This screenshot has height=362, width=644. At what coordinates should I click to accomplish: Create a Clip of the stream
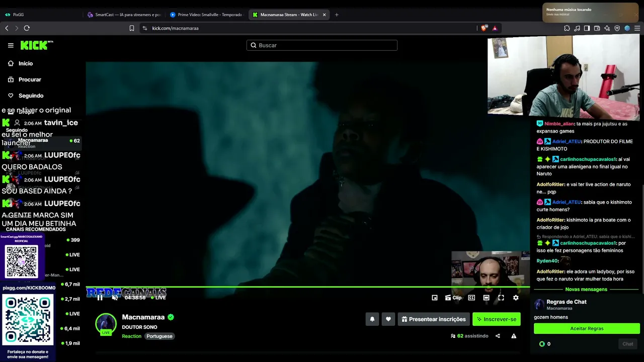coord(453,298)
